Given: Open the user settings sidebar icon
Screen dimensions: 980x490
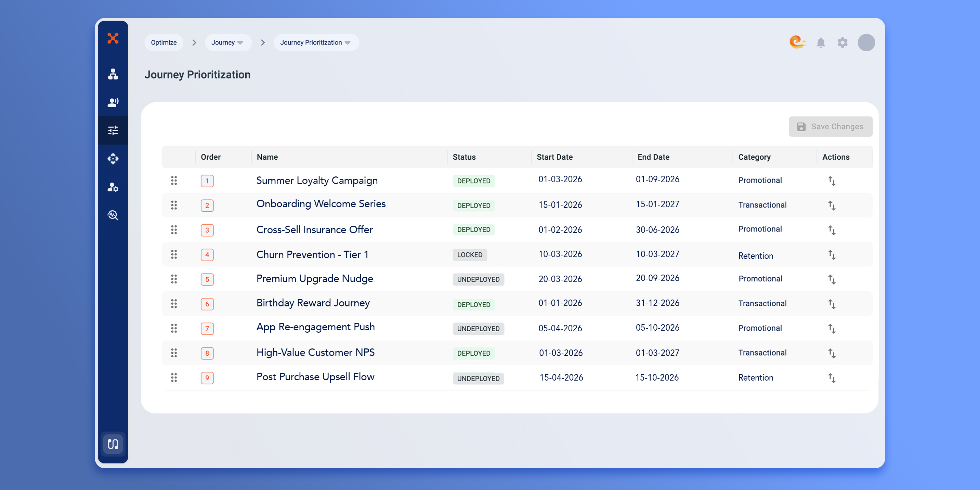Looking at the screenshot, I should (x=113, y=187).
